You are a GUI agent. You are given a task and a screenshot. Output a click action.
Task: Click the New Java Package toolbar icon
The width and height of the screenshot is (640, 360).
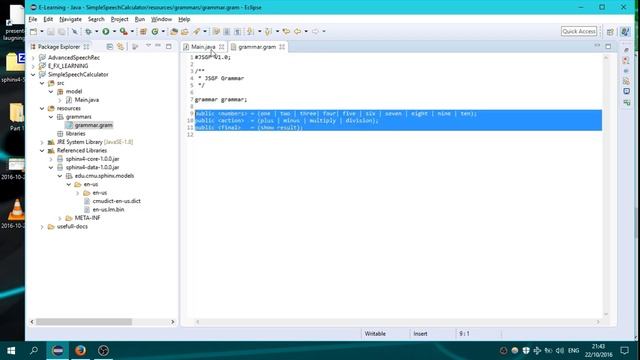click(143, 31)
